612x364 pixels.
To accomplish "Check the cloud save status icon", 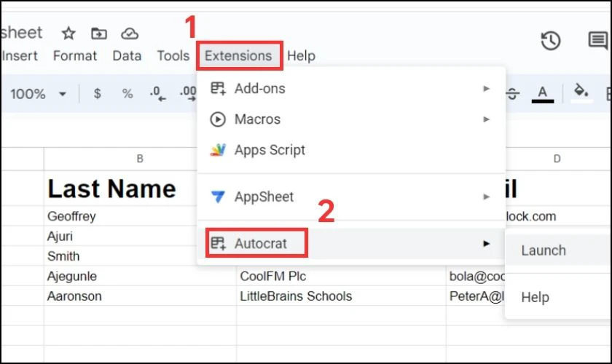I will tap(130, 34).
